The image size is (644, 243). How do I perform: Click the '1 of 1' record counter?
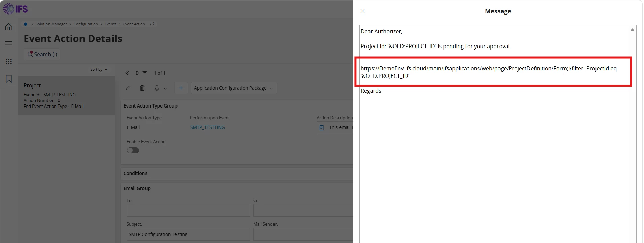pos(160,73)
